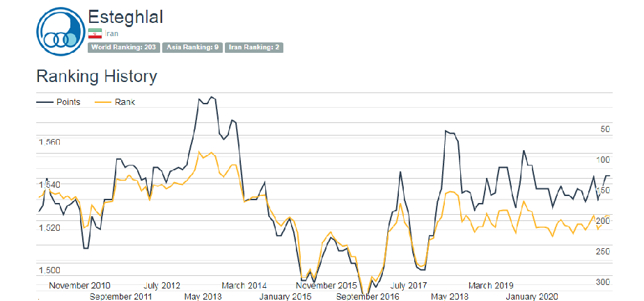Click the rank axis value 150
This screenshot has width=644, height=301.
click(604, 190)
